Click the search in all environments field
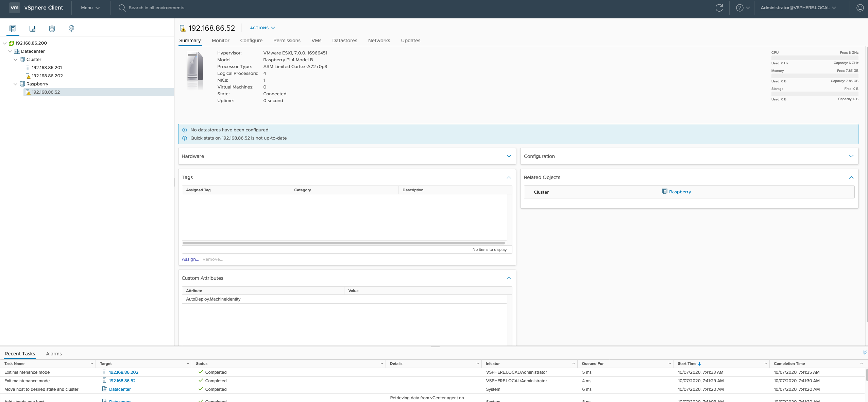The image size is (868, 402). (156, 8)
